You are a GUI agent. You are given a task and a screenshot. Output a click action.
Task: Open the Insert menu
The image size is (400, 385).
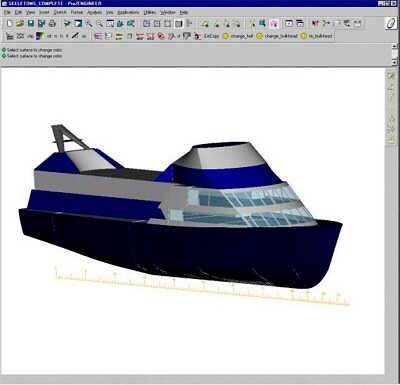44,12
